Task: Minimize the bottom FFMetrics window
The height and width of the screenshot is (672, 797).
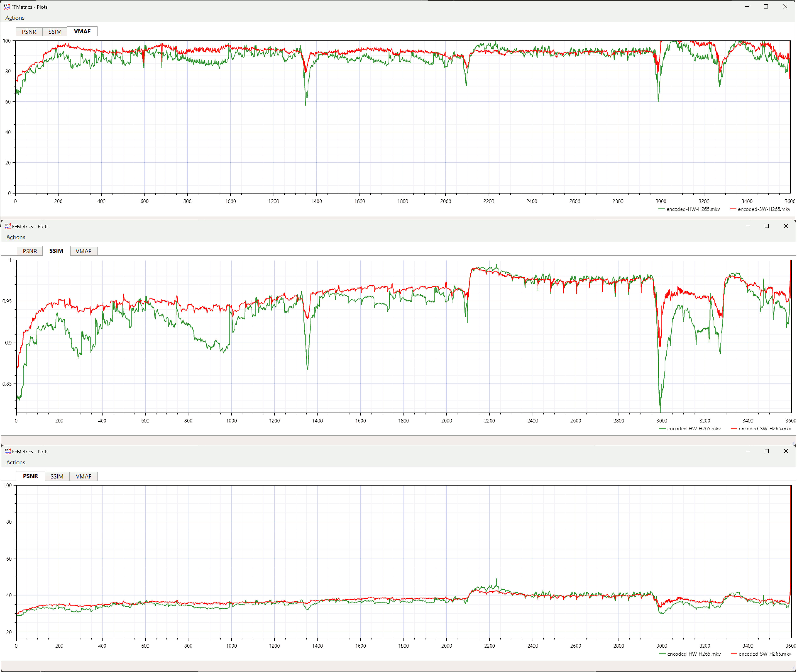Action: (748, 451)
